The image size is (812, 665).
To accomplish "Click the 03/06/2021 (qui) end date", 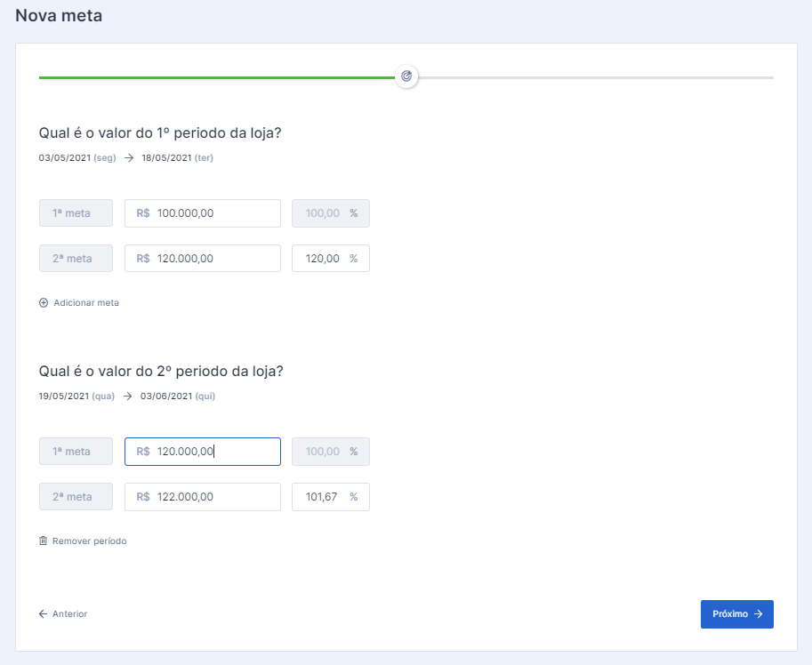I will point(172,396).
